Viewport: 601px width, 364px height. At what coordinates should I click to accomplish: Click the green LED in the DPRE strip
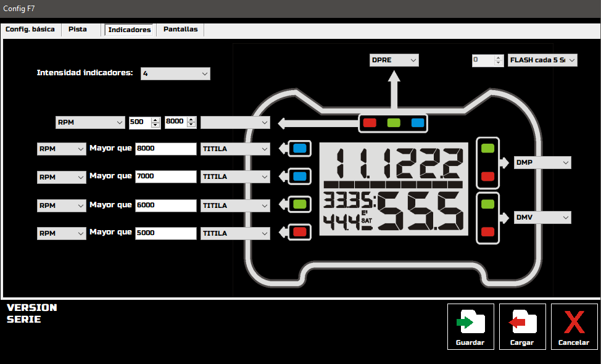coord(394,123)
